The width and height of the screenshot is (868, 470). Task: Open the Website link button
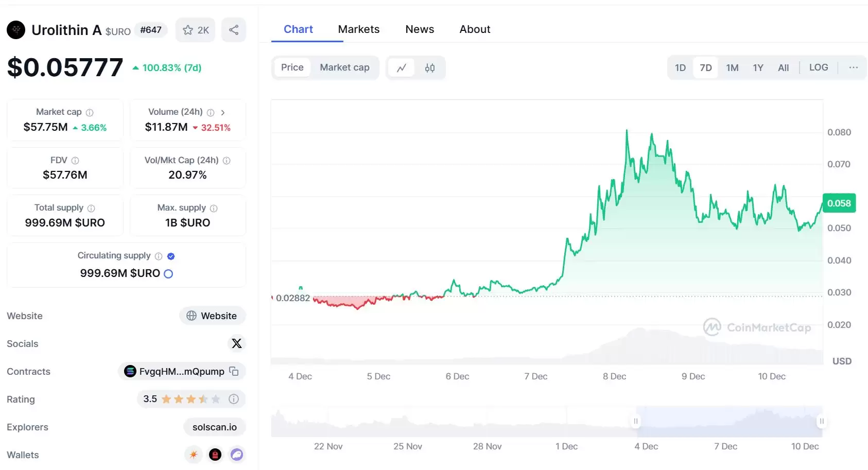point(212,316)
